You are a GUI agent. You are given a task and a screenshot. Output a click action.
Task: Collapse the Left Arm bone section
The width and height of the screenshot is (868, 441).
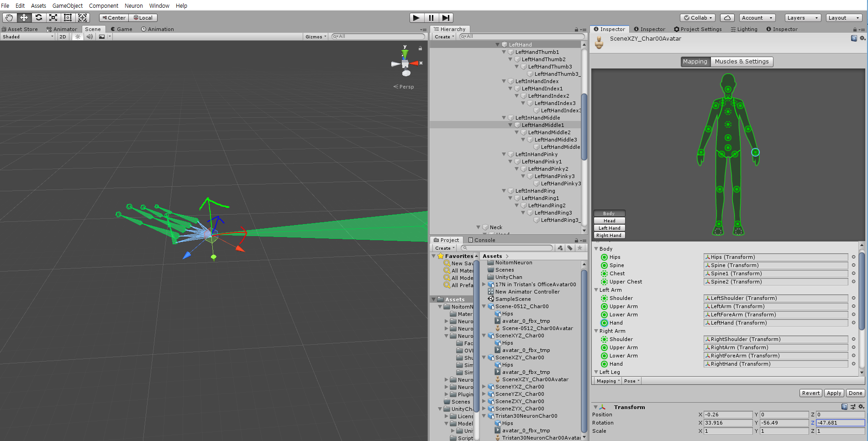[x=596, y=290]
